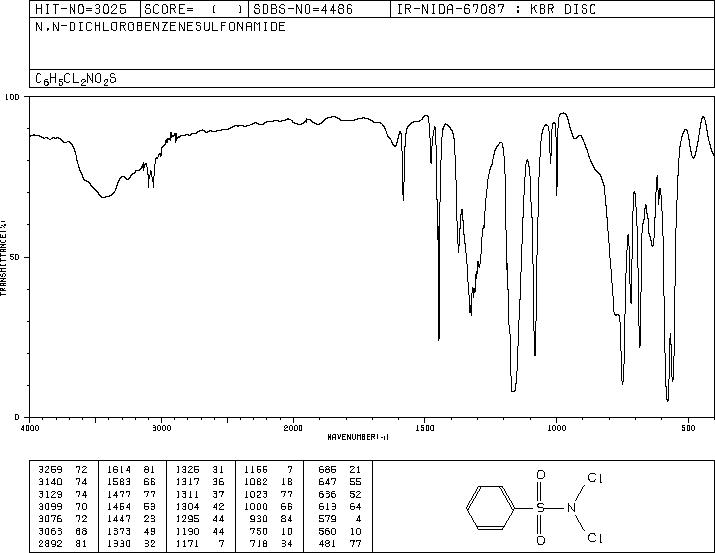
Task: Click the SCORE field in the header
Action: (x=194, y=9)
